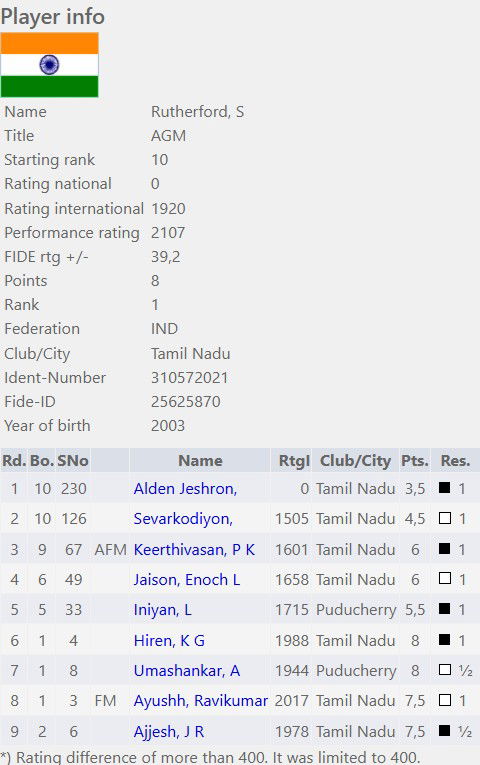
Task: Click the black piece icon in round 6
Action: coord(444,640)
